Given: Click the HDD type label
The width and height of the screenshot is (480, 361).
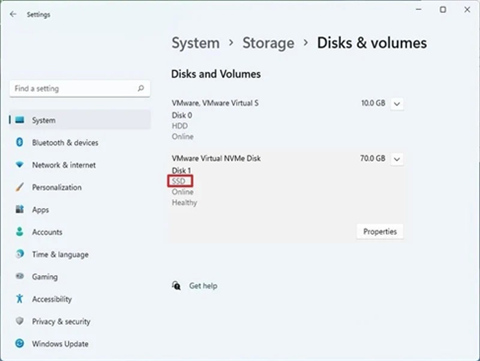Looking at the screenshot, I should coord(180,126).
